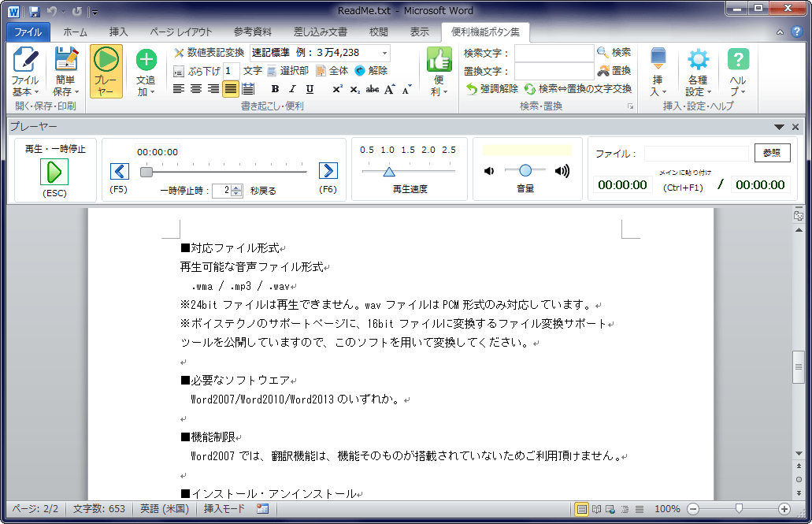Toggle the プレーヤー panel button
The height and width of the screenshot is (524, 812).
pyautogui.click(x=106, y=72)
